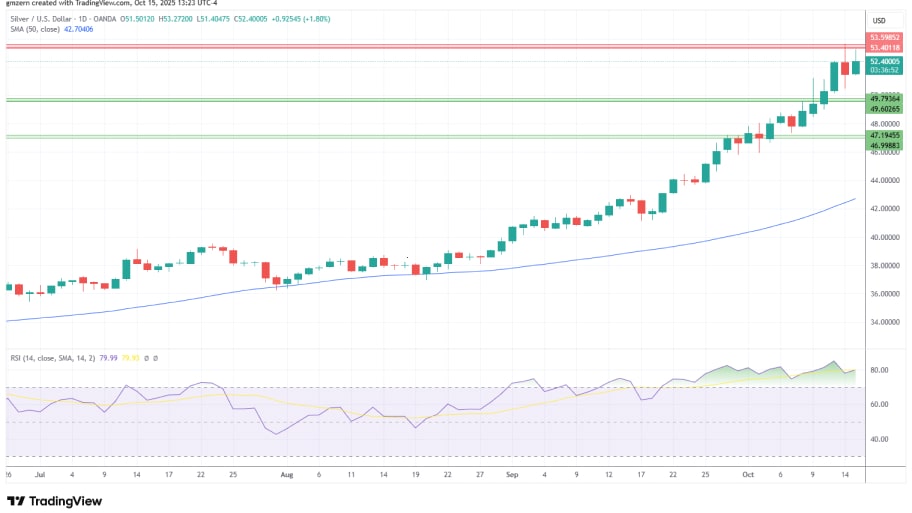Click the green 47.19455 price label

[885, 134]
